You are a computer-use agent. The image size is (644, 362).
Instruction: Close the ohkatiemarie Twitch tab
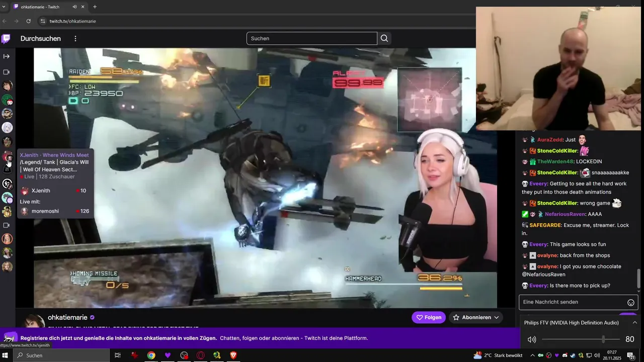(x=83, y=7)
